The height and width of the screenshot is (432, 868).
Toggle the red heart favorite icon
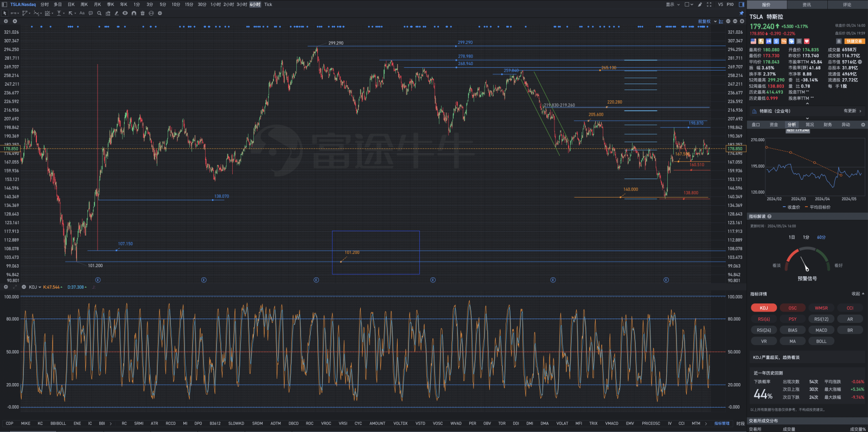[807, 41]
